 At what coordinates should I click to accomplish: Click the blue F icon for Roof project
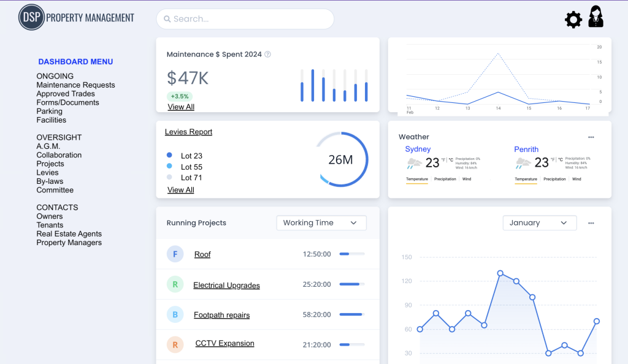[x=175, y=254]
